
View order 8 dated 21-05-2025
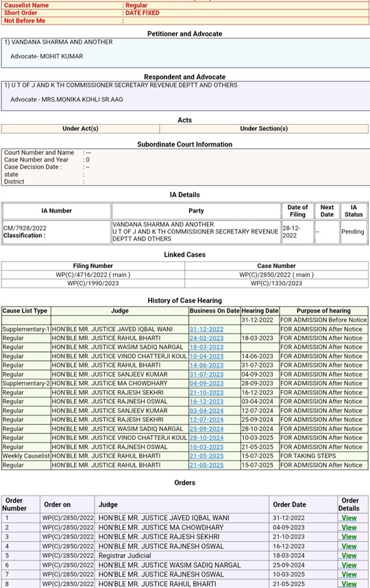point(349,584)
